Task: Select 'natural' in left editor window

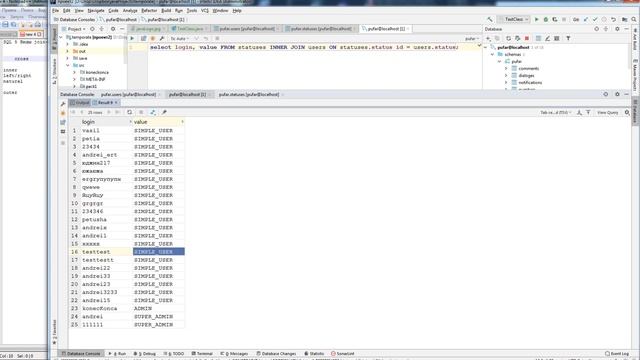Action: [x=13, y=81]
